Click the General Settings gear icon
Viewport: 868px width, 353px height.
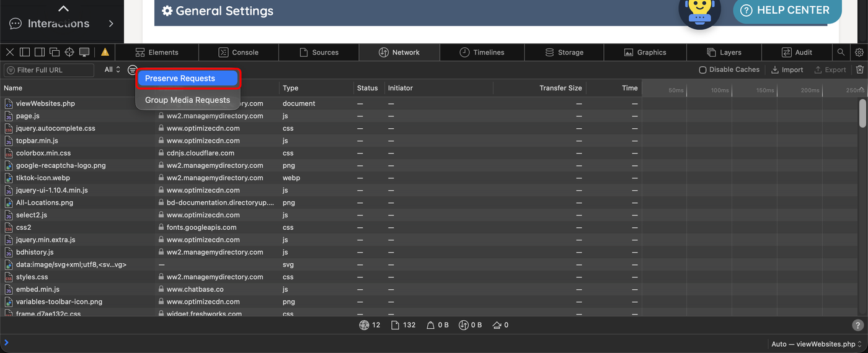(167, 11)
